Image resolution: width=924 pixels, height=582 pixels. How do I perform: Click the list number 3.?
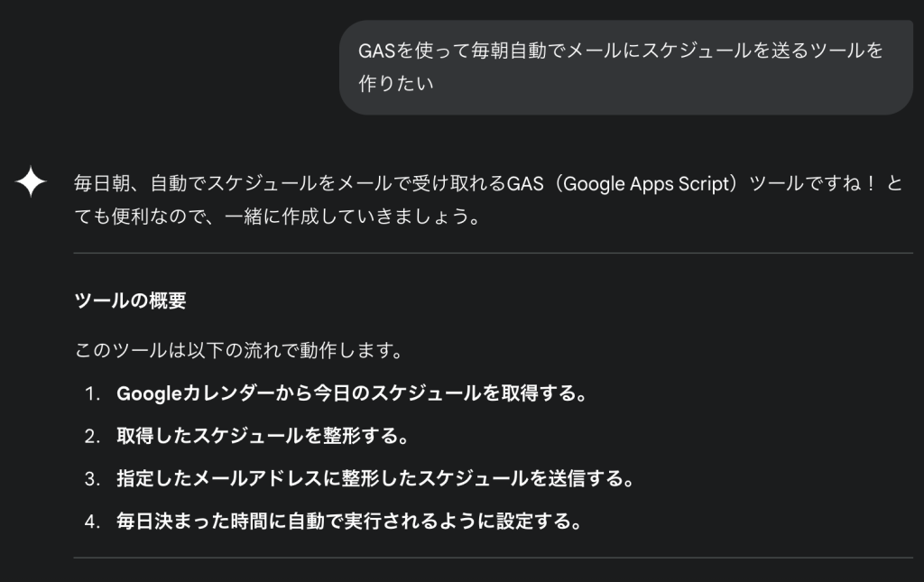coord(90,479)
